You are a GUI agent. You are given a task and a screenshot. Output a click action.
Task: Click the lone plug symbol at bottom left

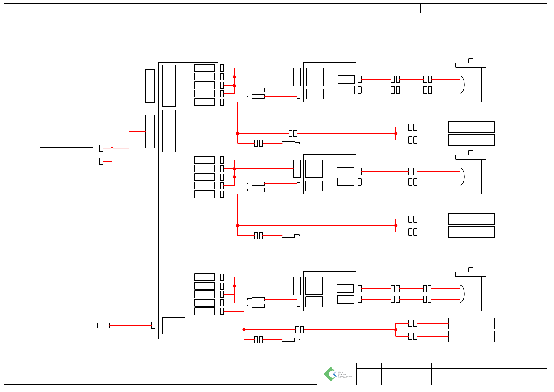pos(103,325)
